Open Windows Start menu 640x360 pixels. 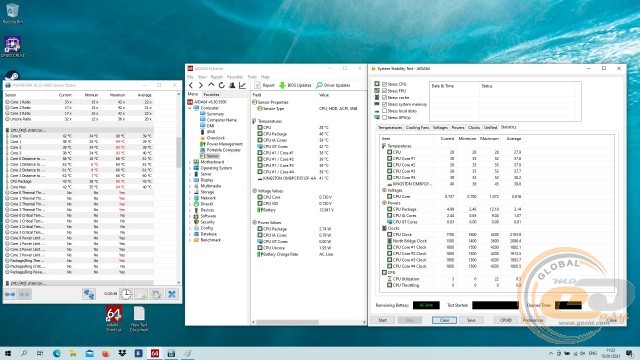pyautogui.click(x=8, y=353)
